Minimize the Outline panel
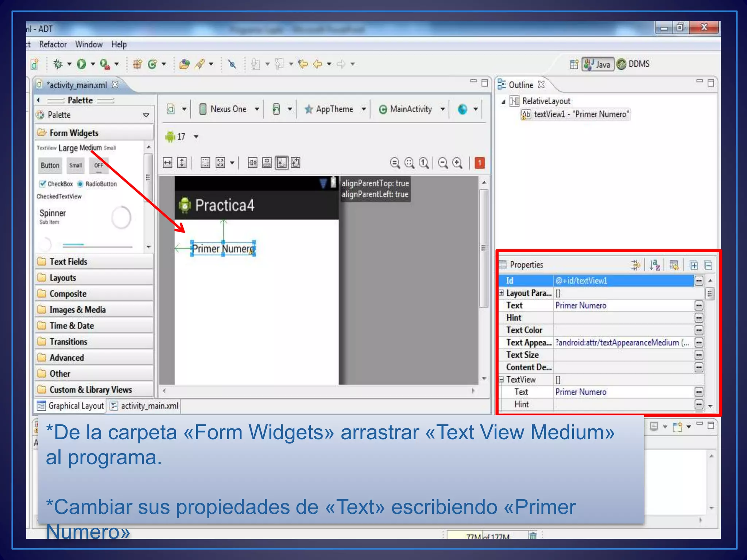The height and width of the screenshot is (560, 747). tap(699, 82)
